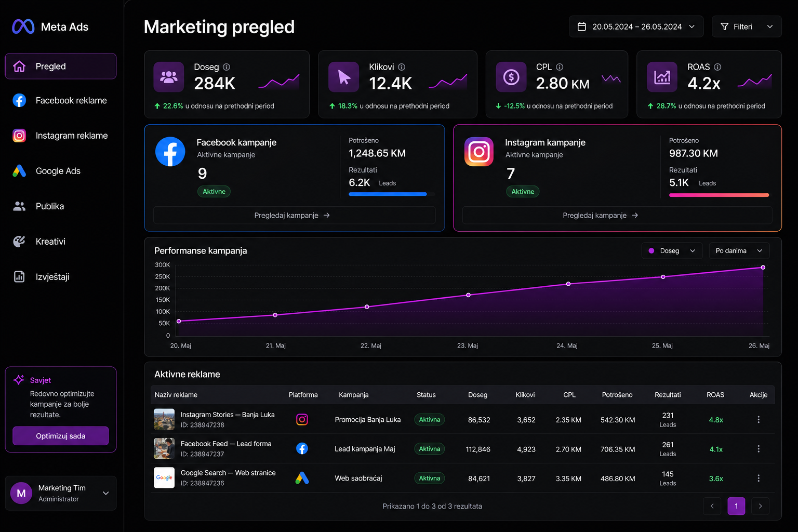Image resolution: width=798 pixels, height=532 pixels.
Task: Click the Klikovi cursor card icon
Action: (x=344, y=77)
